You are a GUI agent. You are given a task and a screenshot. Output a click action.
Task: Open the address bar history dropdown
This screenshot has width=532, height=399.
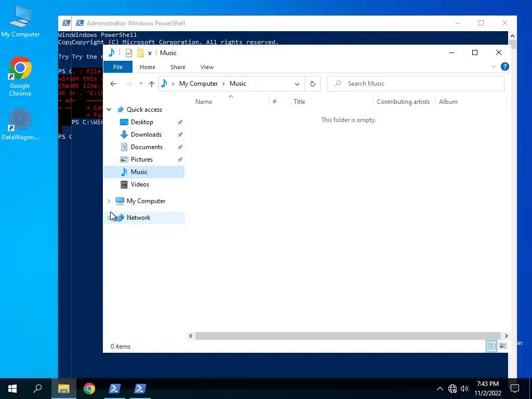point(297,84)
